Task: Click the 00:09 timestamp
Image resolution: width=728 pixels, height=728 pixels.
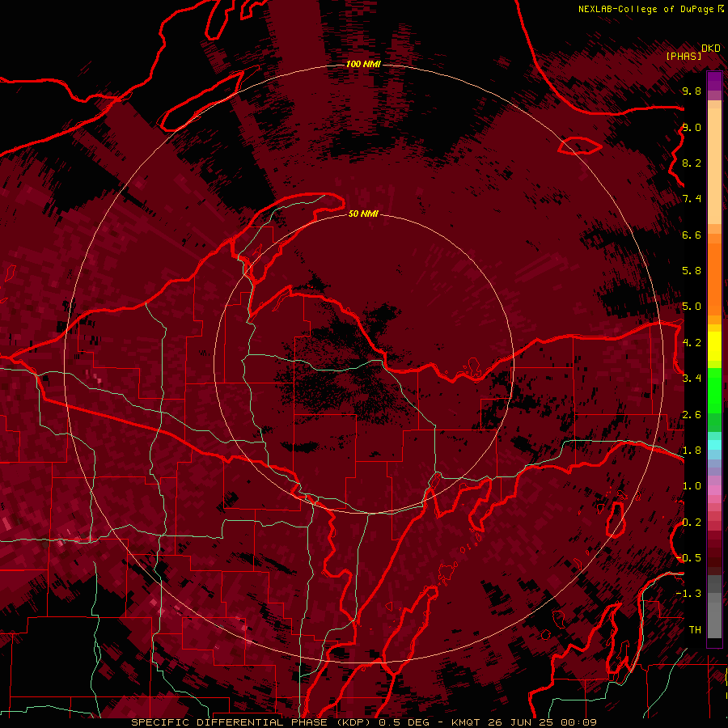Action: 578,722
